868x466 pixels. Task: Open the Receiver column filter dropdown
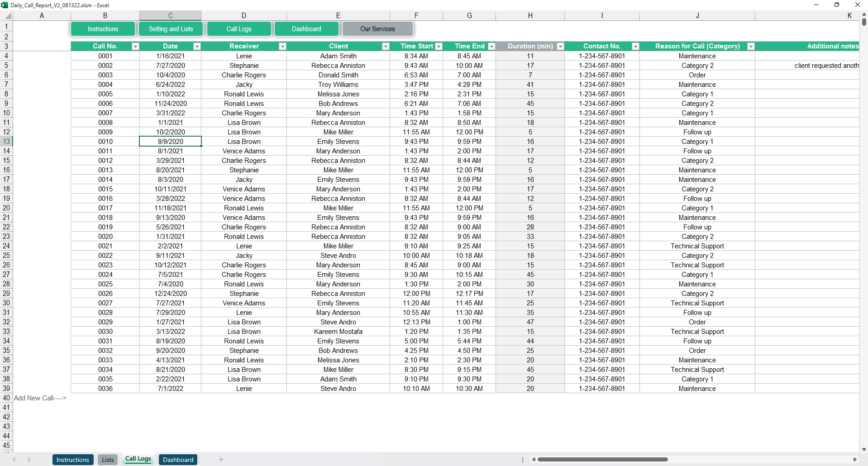[x=282, y=46]
